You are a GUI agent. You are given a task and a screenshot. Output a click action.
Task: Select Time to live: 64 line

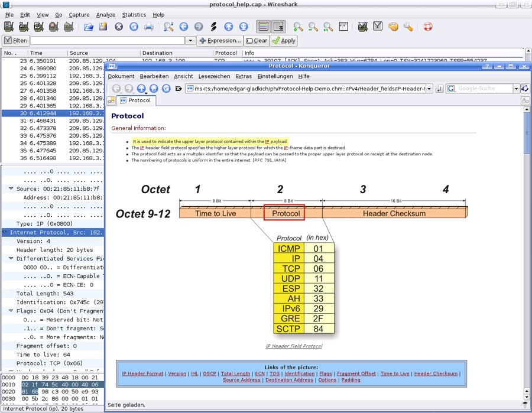coord(43,355)
